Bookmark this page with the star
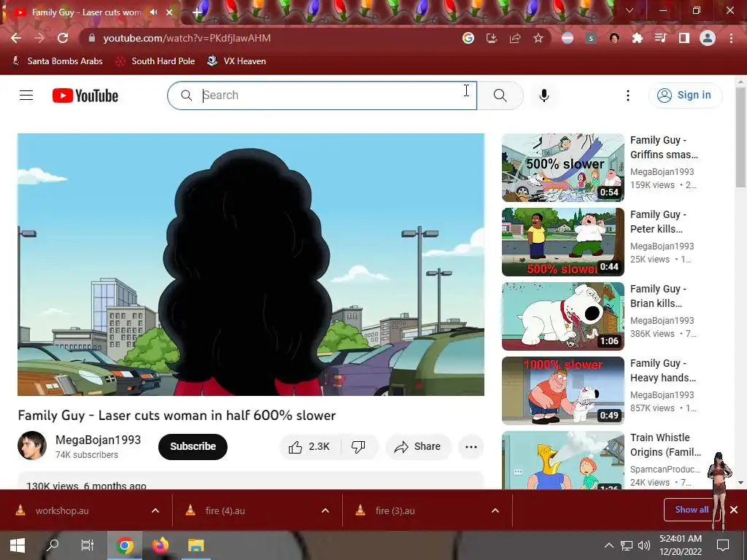Image resolution: width=747 pixels, height=560 pixels. coord(538,38)
